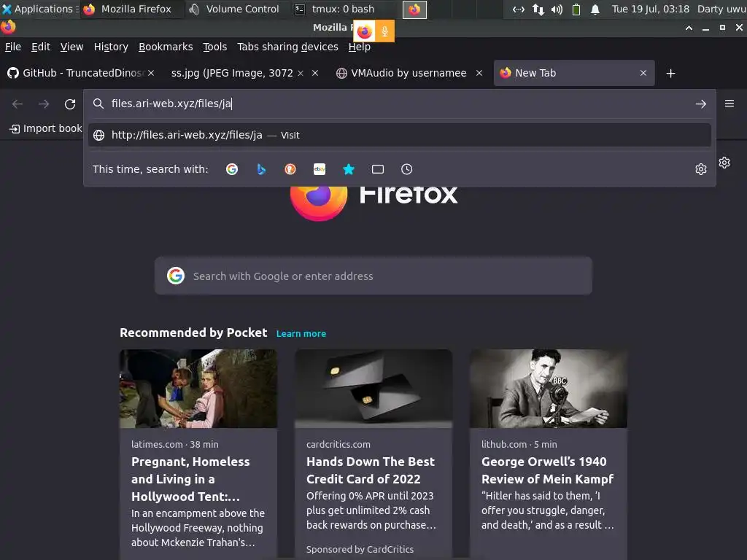Viewport: 747px width, 560px height.
Task: Open the notification bell in the system panel
Action: point(595,9)
